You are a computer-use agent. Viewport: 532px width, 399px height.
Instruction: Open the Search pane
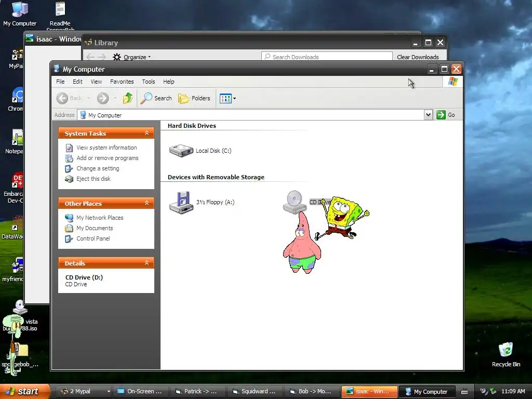156,98
